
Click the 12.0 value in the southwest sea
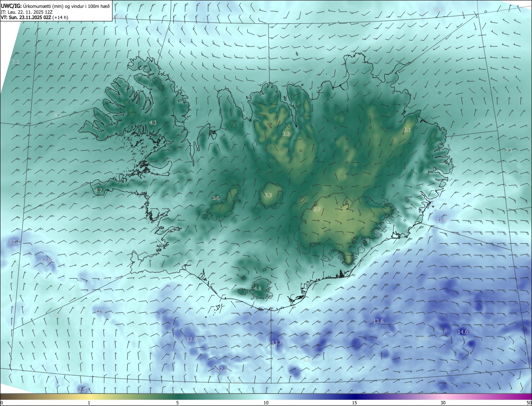[x=46, y=259]
